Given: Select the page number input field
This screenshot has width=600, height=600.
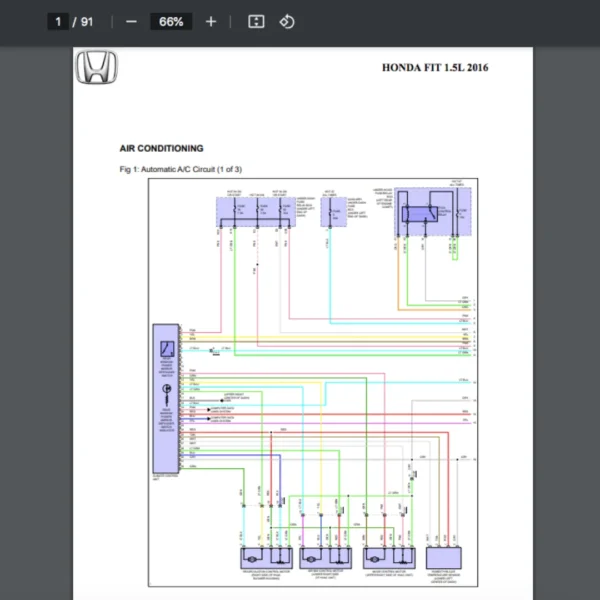Looking at the screenshot, I should [x=60, y=21].
